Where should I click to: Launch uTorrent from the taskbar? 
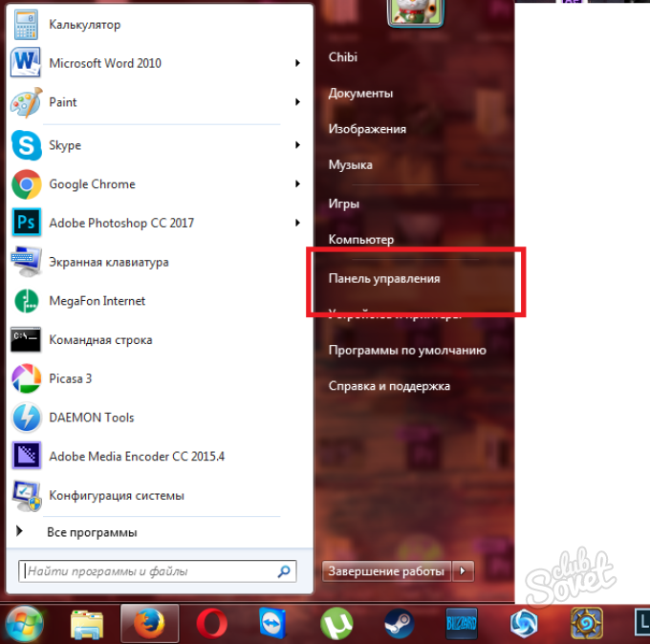tap(336, 624)
